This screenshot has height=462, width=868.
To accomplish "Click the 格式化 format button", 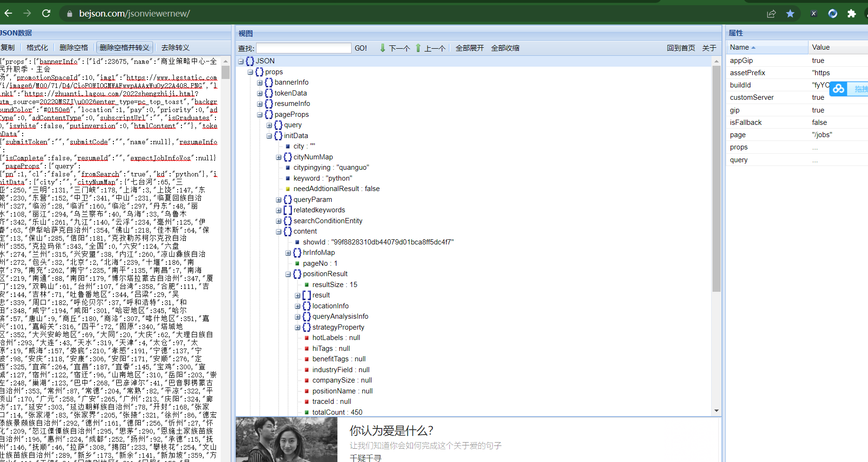I will (37, 48).
